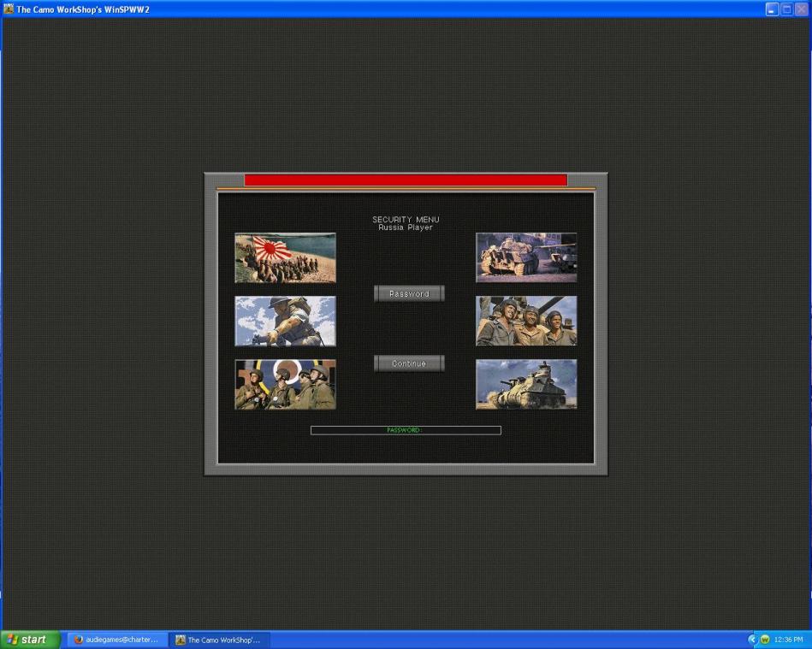Close the WinSPWW2 game window

coord(801,9)
